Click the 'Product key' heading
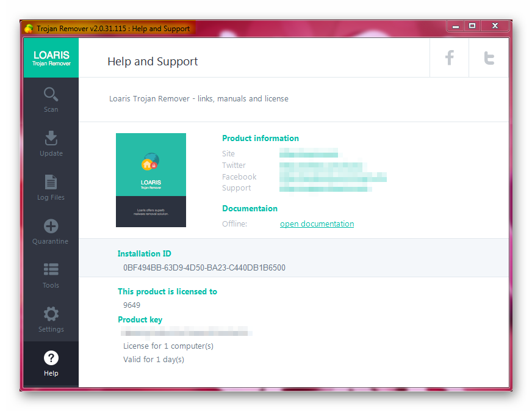 140,319
